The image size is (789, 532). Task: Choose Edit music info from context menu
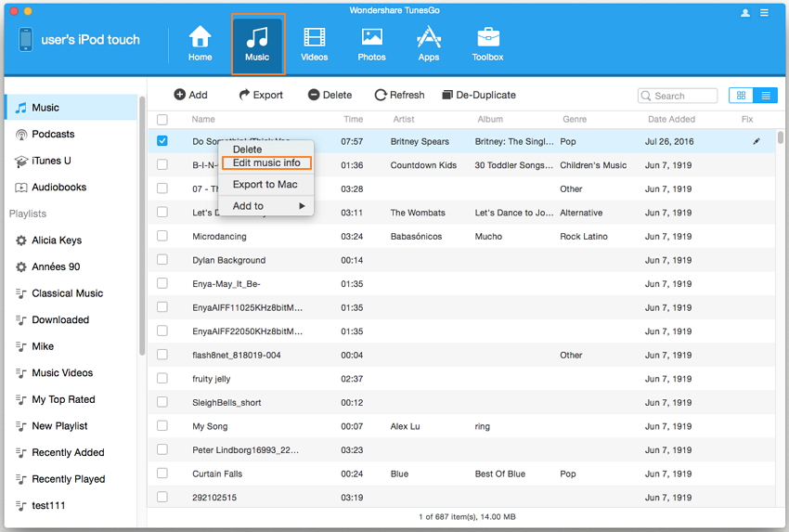click(x=266, y=162)
